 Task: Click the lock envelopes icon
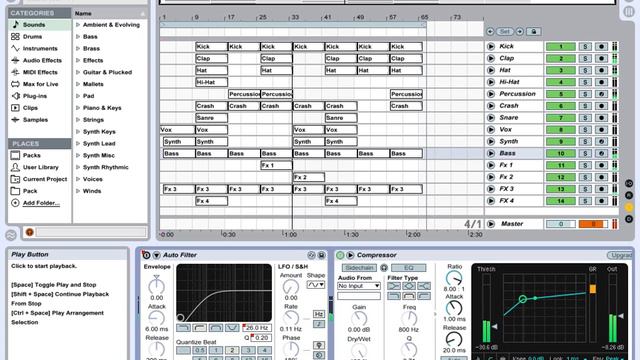click(x=534, y=31)
